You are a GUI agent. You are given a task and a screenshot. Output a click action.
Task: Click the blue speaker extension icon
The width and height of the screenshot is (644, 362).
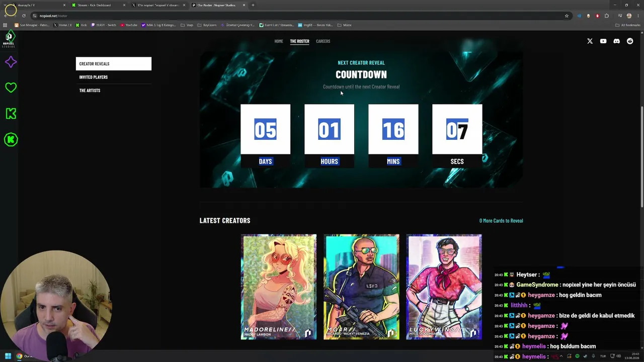579,16
